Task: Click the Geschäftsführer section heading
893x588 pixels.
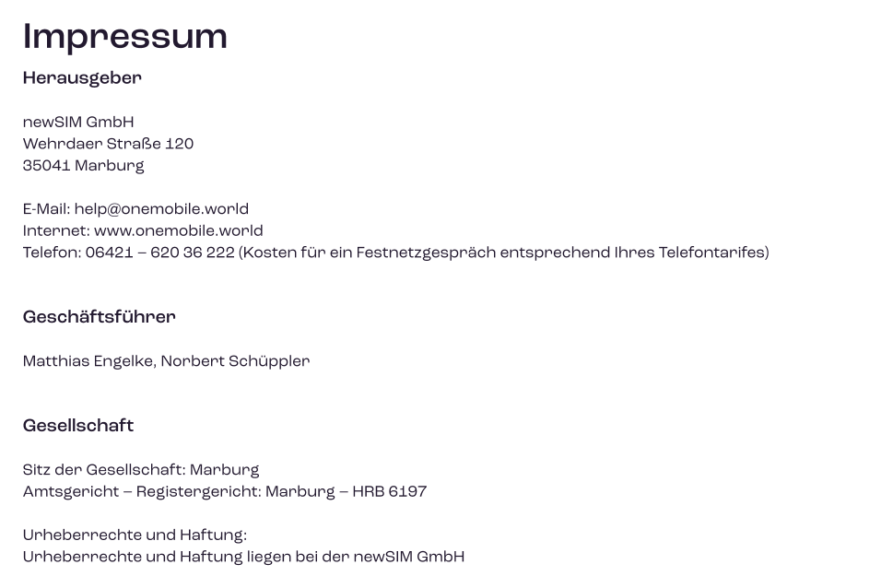Action: tap(99, 317)
